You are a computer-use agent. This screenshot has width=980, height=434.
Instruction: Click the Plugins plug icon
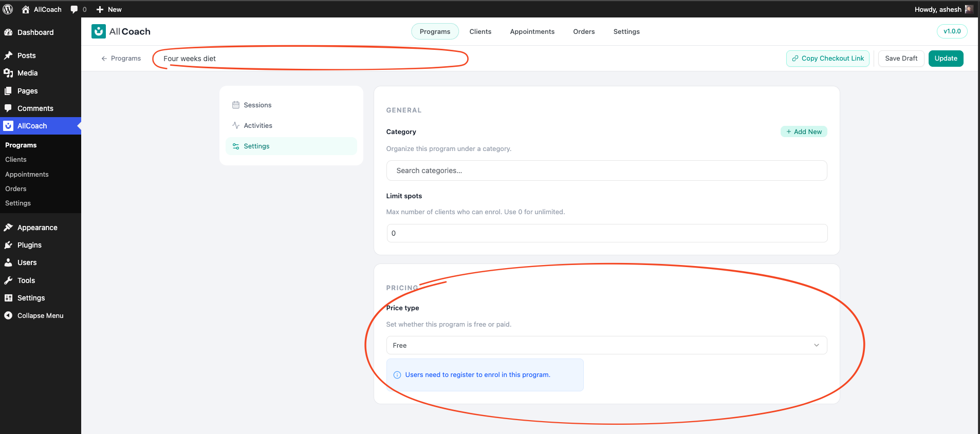(8, 245)
